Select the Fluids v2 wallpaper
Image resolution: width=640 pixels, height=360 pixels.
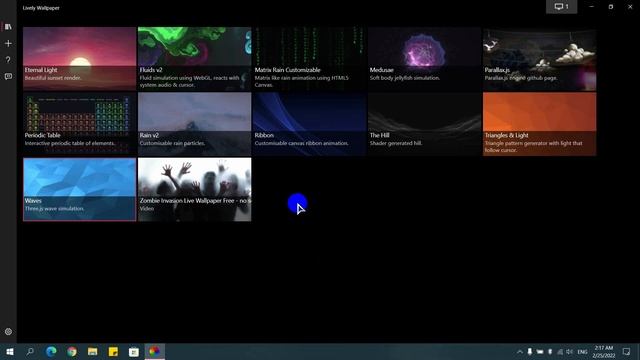(195, 59)
